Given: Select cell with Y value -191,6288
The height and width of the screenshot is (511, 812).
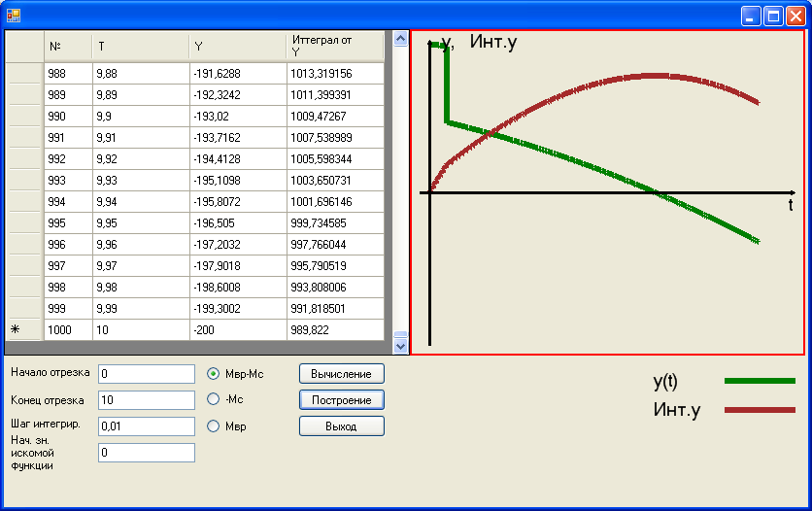Looking at the screenshot, I should (x=238, y=74).
